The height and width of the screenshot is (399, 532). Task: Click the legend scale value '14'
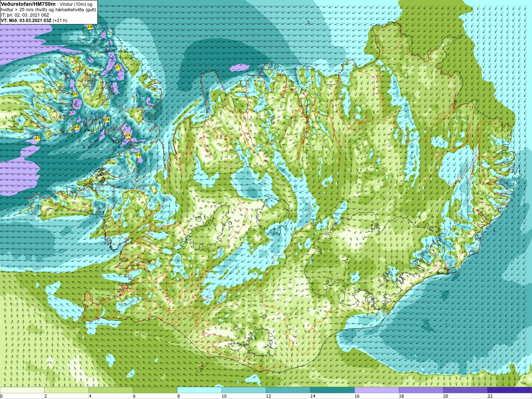313,396
